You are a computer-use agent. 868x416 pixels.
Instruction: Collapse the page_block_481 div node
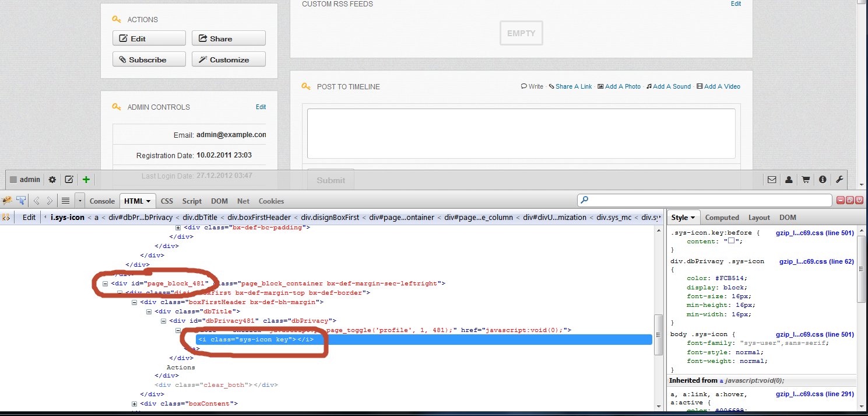tap(106, 284)
